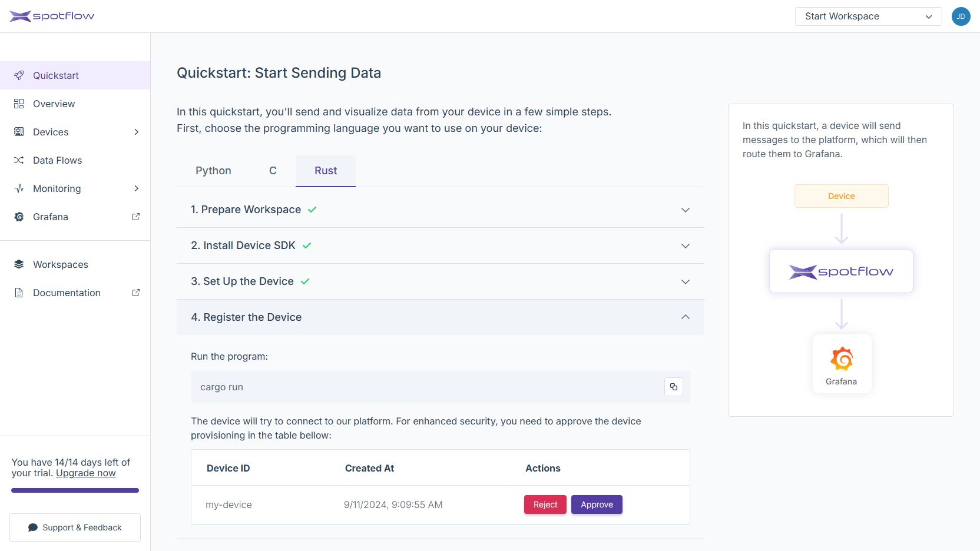Image resolution: width=980 pixels, height=551 pixels.
Task: Click the Data Flows shuffle icon
Action: coord(19,160)
